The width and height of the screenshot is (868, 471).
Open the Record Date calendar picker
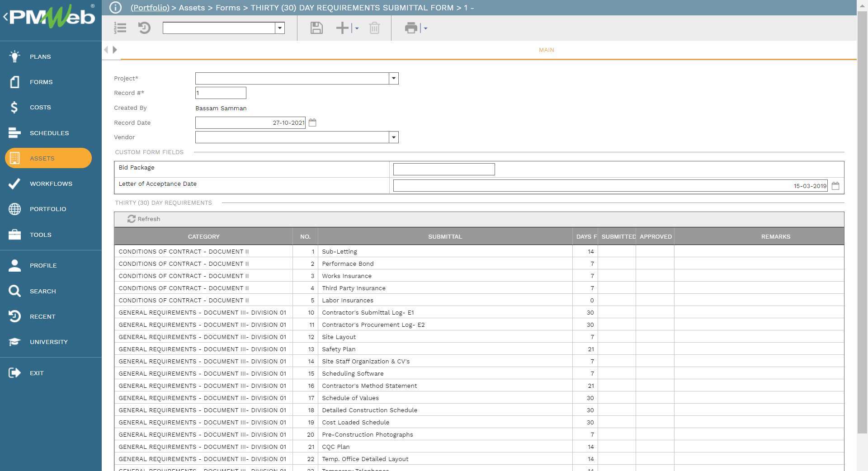(x=312, y=122)
